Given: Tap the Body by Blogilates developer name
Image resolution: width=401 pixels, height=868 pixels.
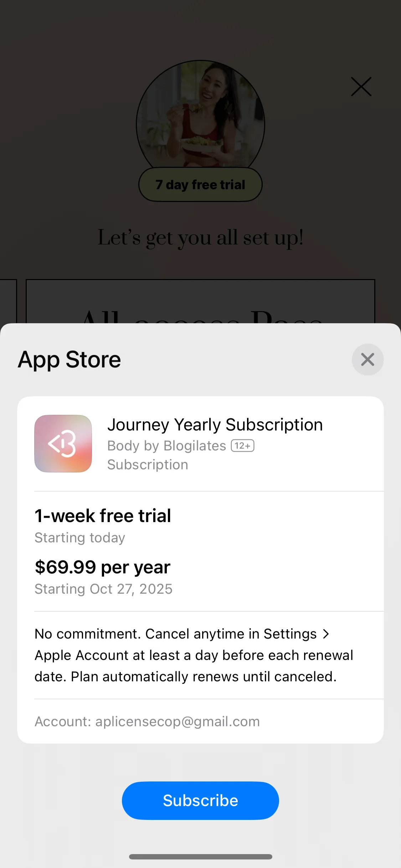Looking at the screenshot, I should coord(167,446).
